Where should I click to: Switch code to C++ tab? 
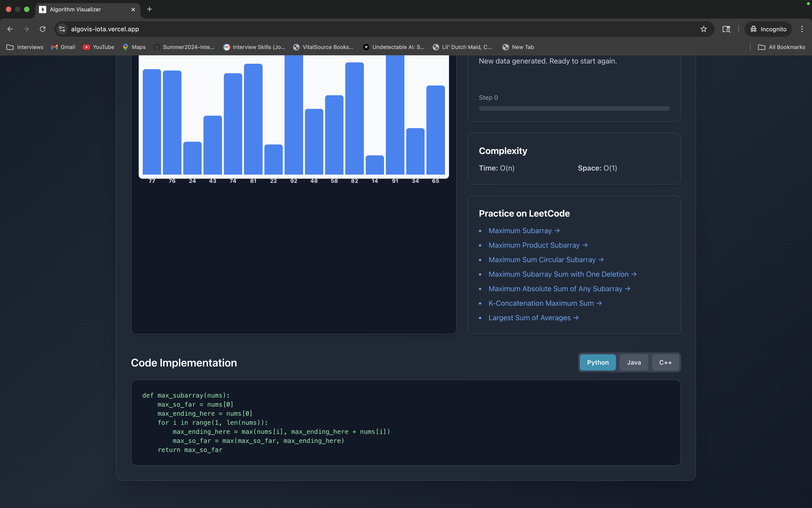[665, 363]
